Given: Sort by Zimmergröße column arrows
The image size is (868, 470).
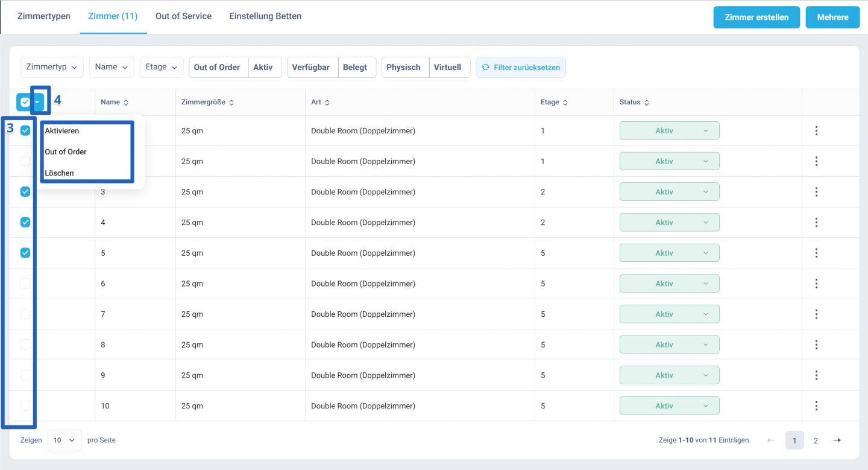Looking at the screenshot, I should coord(231,103).
